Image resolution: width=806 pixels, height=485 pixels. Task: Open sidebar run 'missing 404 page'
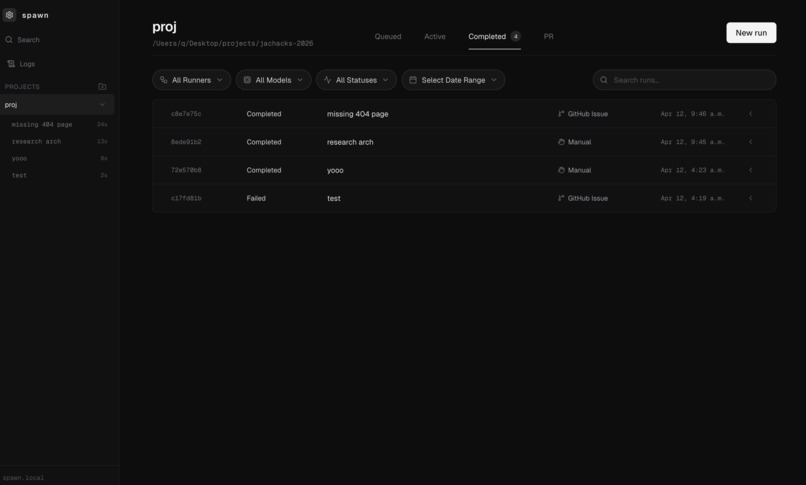tap(59, 124)
